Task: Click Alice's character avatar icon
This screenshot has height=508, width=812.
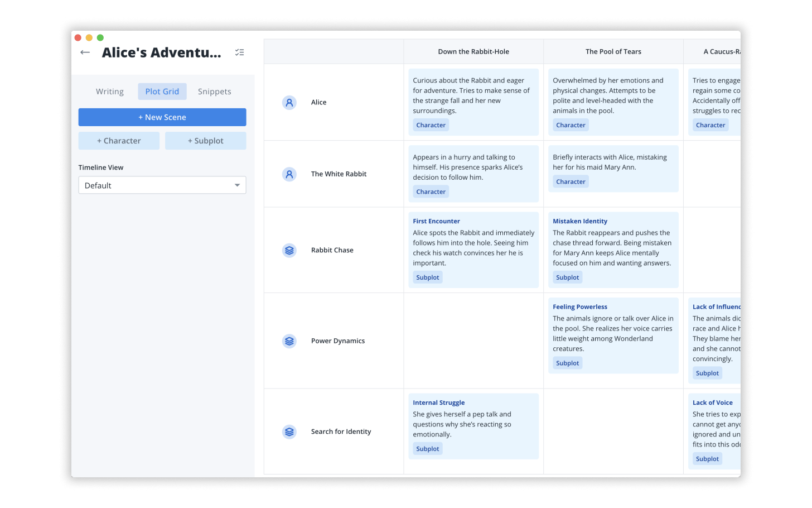Action: tap(289, 102)
